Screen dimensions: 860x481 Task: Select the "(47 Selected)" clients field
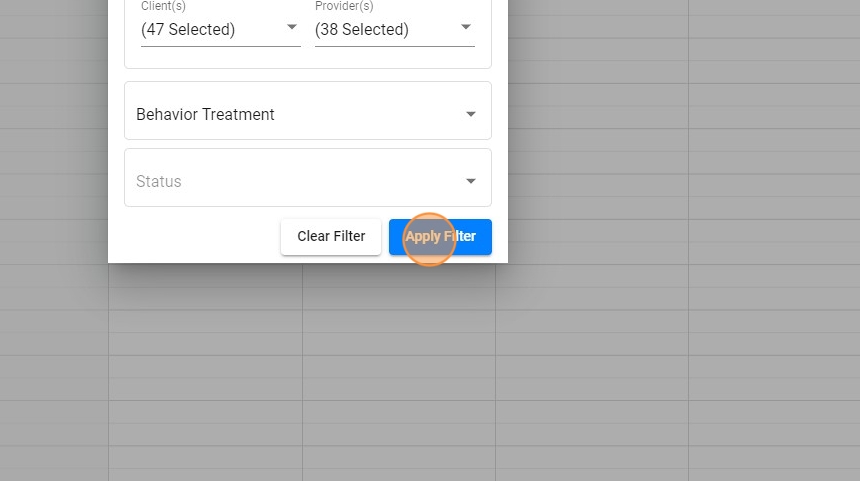[188, 30]
